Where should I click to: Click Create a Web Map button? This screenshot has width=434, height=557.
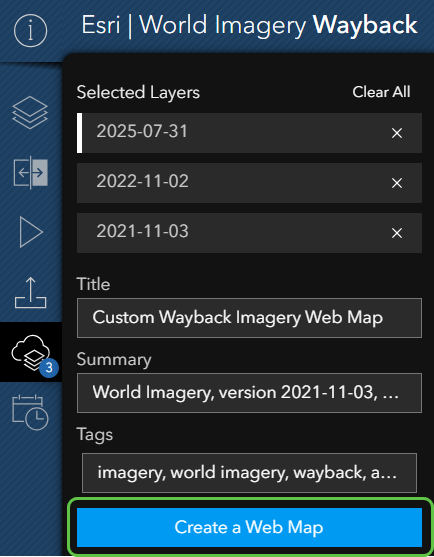[249, 527]
